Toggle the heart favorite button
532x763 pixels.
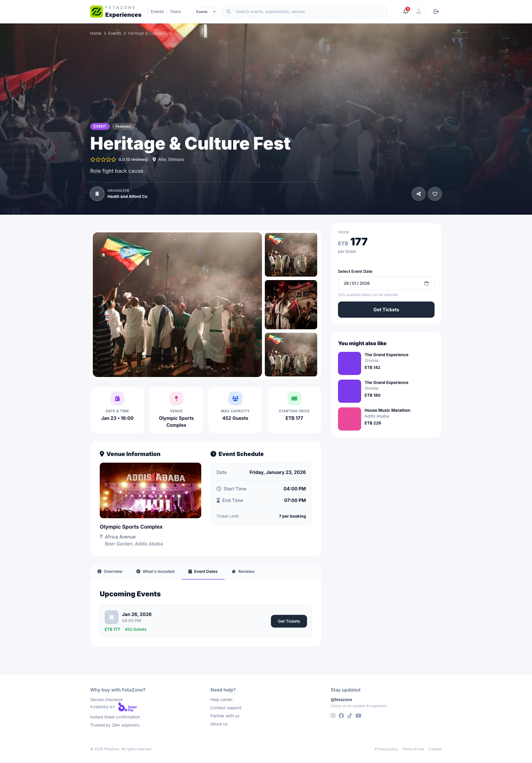[x=435, y=194]
